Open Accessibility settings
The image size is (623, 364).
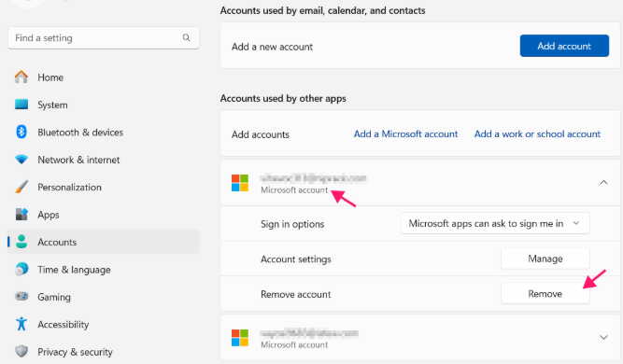104,324
